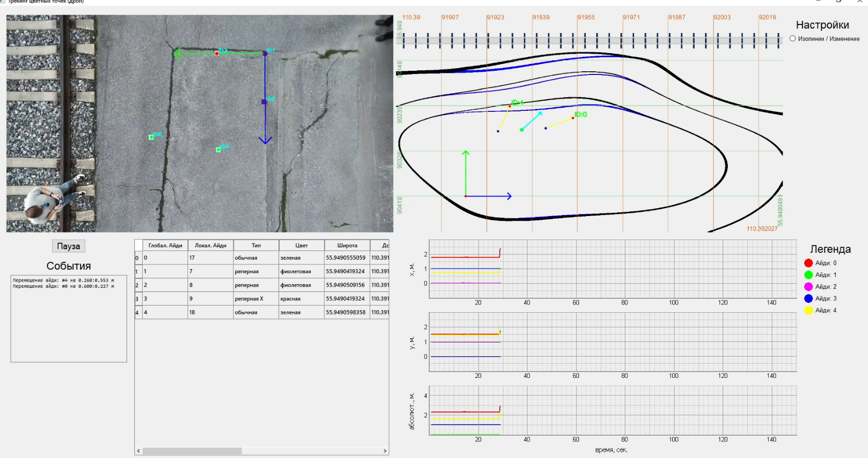Click the yellow Айди: 4 legend swatch
868x458 pixels.
(x=808, y=311)
